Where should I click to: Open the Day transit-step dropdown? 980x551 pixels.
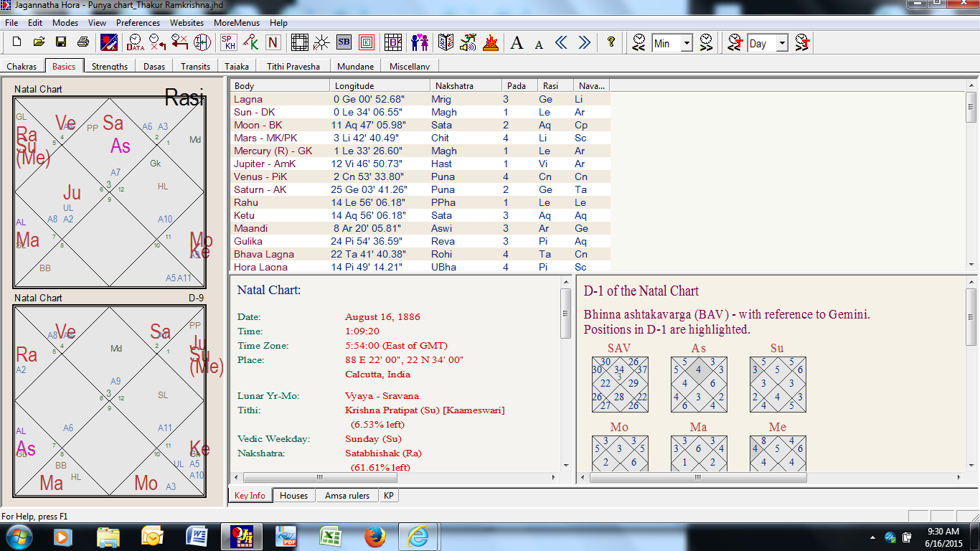pyautogui.click(x=781, y=43)
